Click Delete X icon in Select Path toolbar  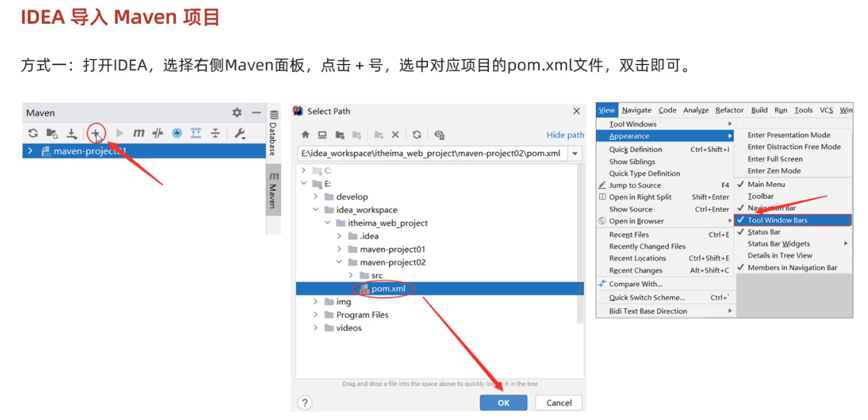pos(395,135)
